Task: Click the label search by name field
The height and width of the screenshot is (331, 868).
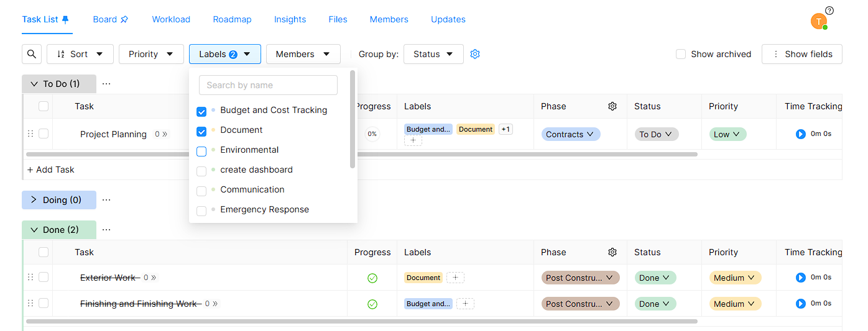Action: (x=268, y=85)
